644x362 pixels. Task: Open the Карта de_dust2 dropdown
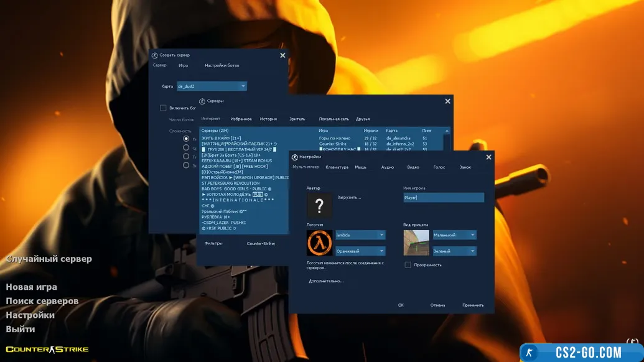coord(243,86)
